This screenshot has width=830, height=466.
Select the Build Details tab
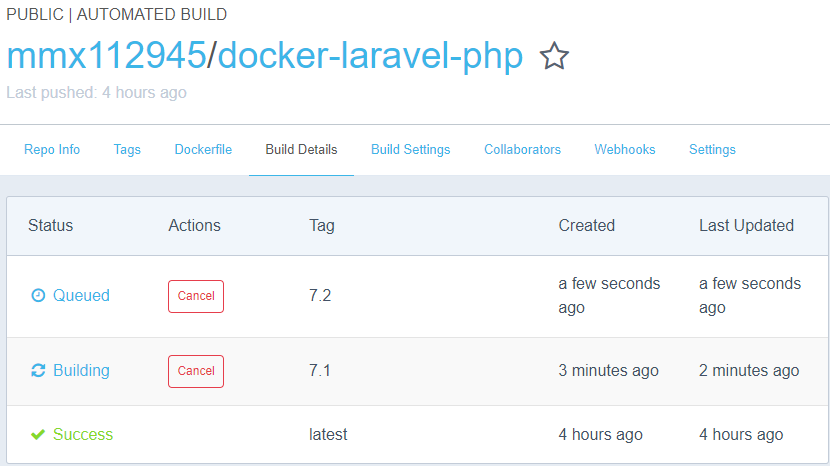click(x=301, y=150)
